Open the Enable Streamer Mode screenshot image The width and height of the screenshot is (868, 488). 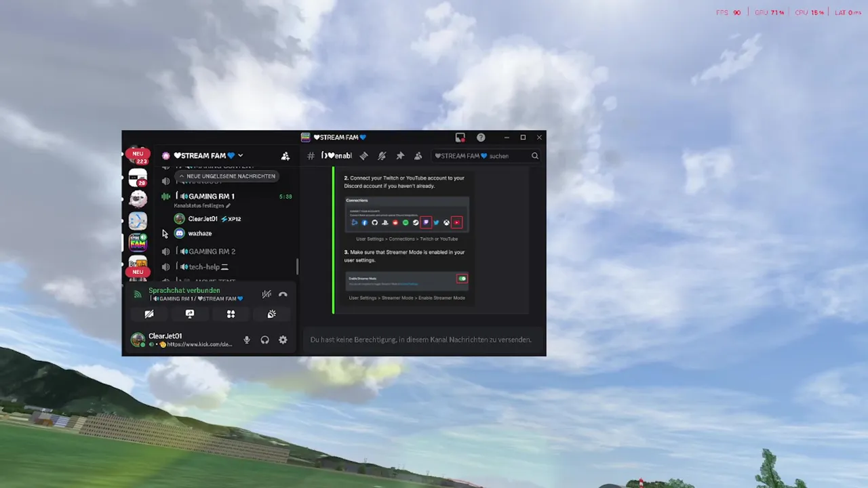coord(406,281)
